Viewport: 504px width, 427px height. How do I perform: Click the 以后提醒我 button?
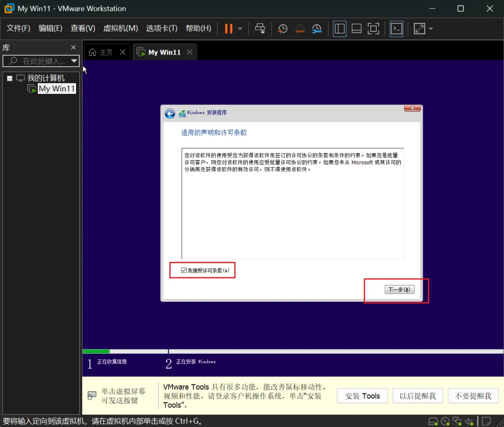418,396
